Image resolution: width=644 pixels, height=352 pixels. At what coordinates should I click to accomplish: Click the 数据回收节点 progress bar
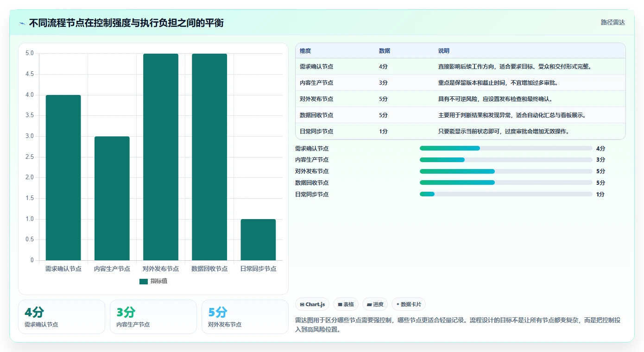[x=506, y=182]
